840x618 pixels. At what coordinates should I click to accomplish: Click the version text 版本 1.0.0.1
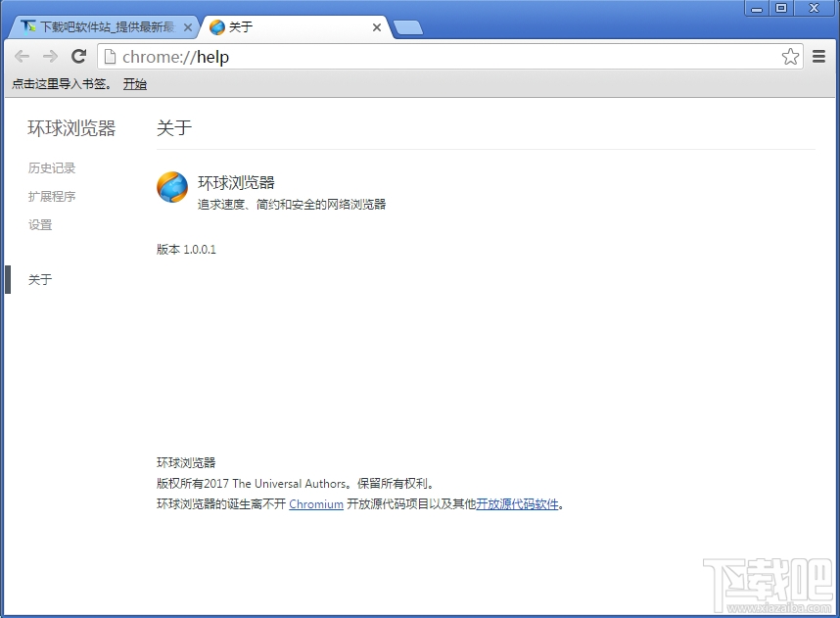[186, 249]
